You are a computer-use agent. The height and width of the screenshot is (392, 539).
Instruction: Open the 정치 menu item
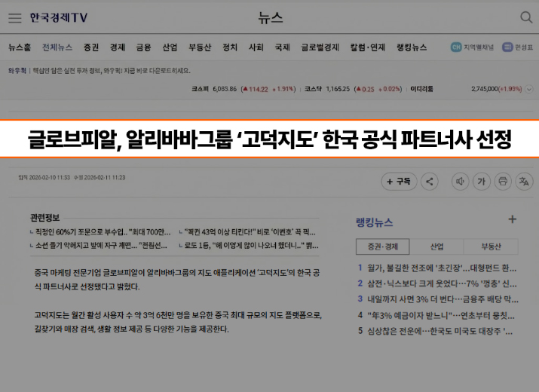(230, 47)
